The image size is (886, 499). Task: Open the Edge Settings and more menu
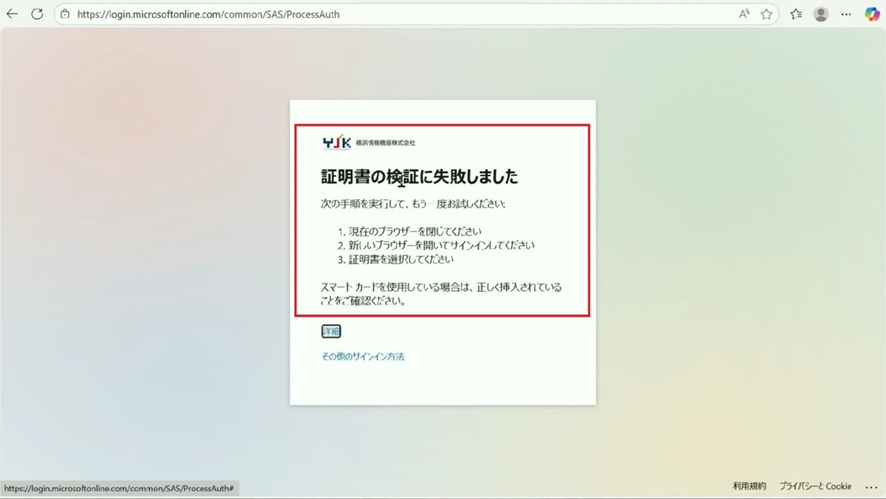(847, 14)
